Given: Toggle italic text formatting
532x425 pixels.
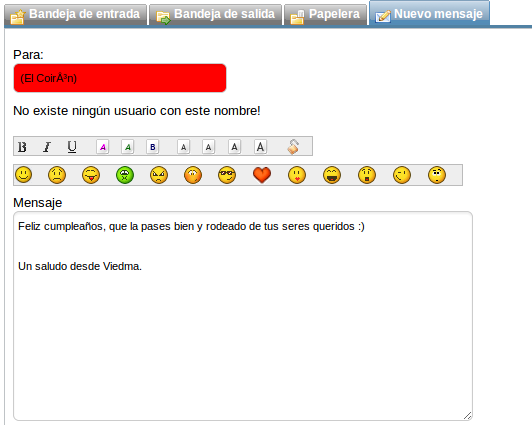Looking at the screenshot, I should (47, 147).
